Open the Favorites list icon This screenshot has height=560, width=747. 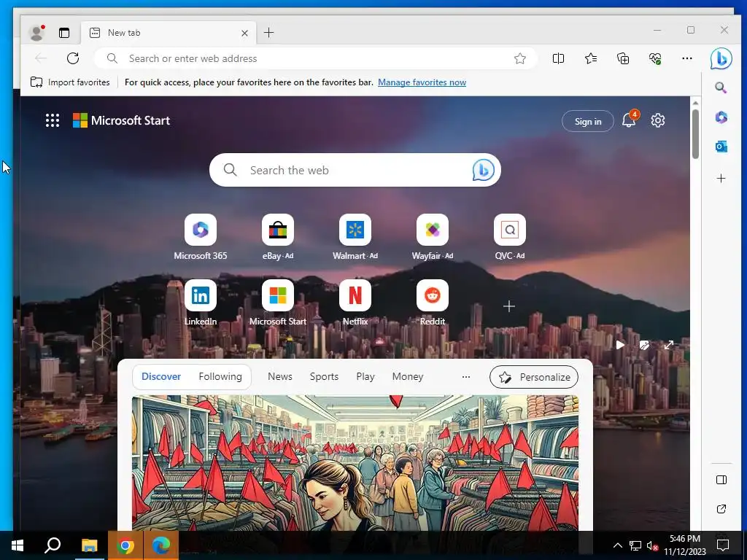coord(591,58)
